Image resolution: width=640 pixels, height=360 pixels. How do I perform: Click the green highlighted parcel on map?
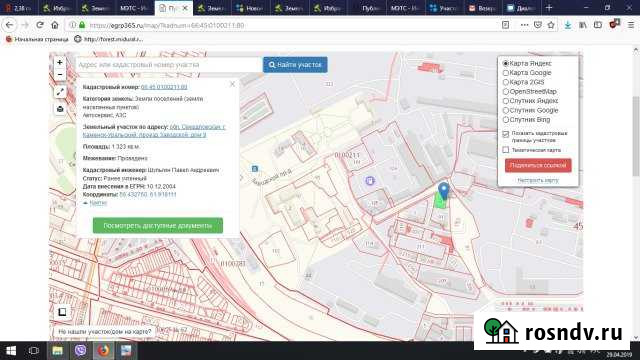(x=440, y=202)
